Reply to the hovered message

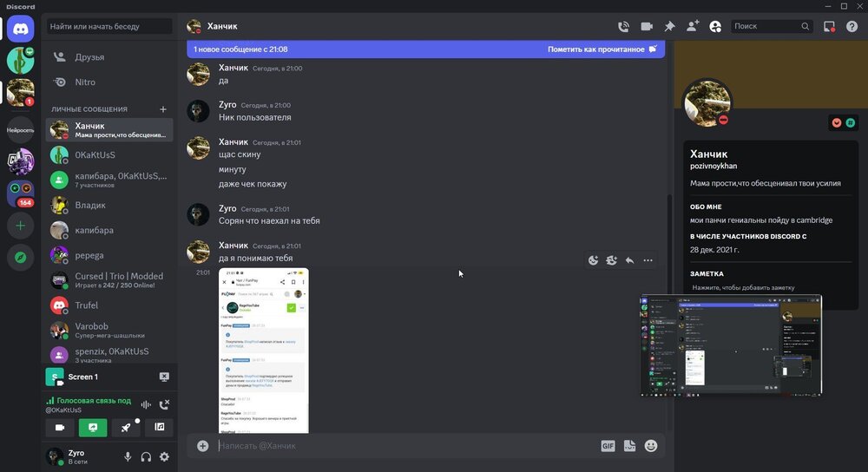(629, 260)
